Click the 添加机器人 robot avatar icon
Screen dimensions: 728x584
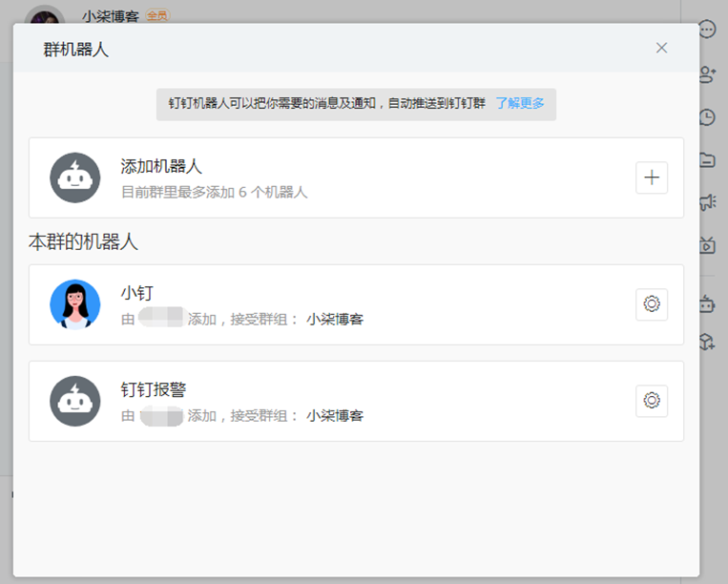tap(75, 177)
